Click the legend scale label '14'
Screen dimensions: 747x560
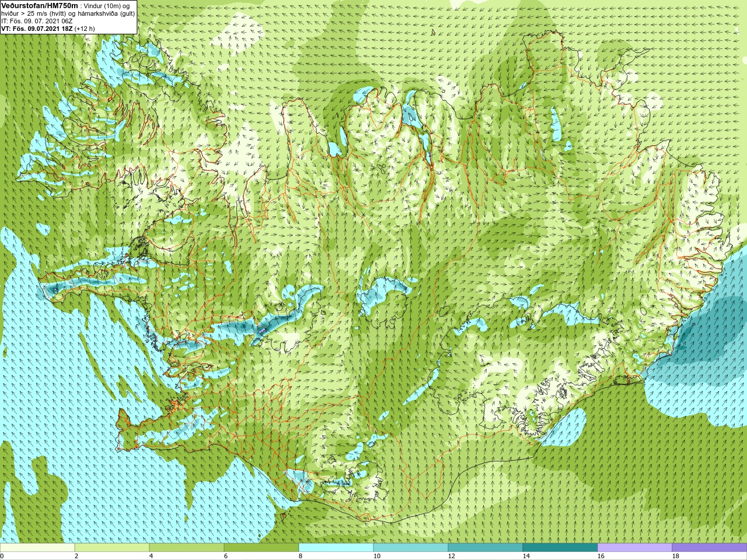[526, 556]
